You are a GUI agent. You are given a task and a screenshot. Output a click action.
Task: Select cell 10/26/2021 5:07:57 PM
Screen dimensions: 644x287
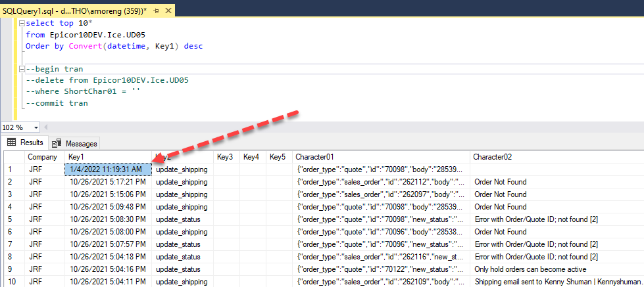click(x=108, y=244)
